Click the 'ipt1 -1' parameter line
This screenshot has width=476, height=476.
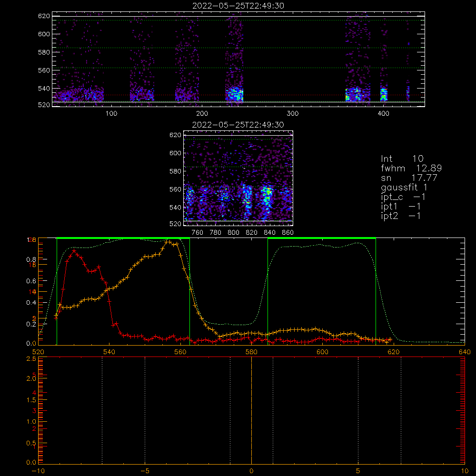[x=401, y=207]
